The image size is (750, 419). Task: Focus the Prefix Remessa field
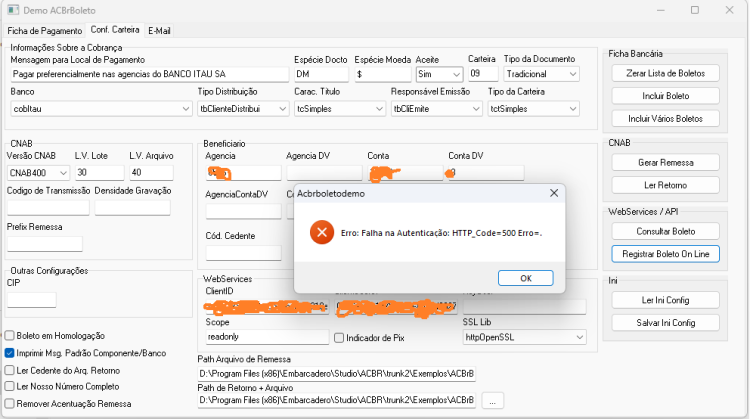point(45,244)
